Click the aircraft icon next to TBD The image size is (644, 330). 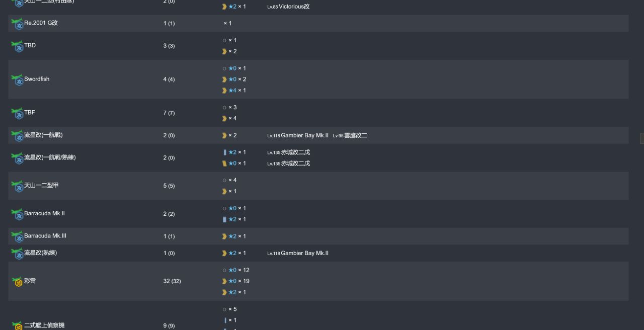[x=18, y=46]
